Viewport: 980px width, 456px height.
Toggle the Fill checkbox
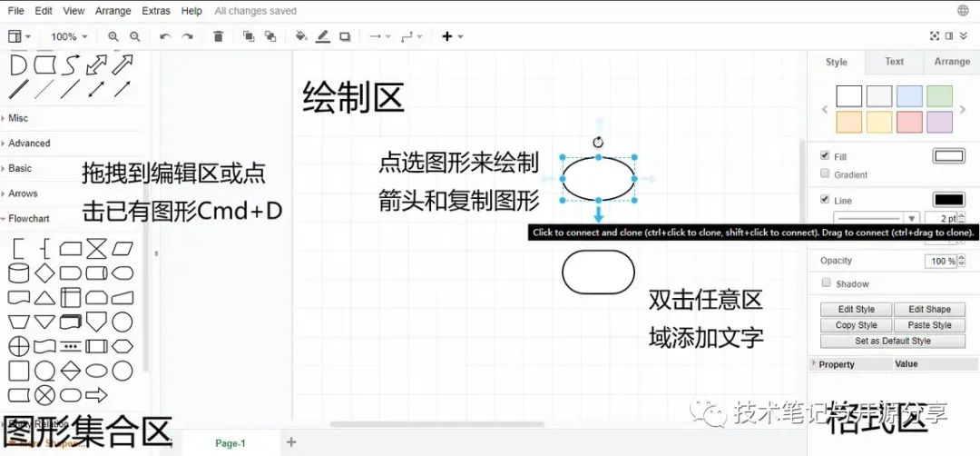(x=824, y=155)
